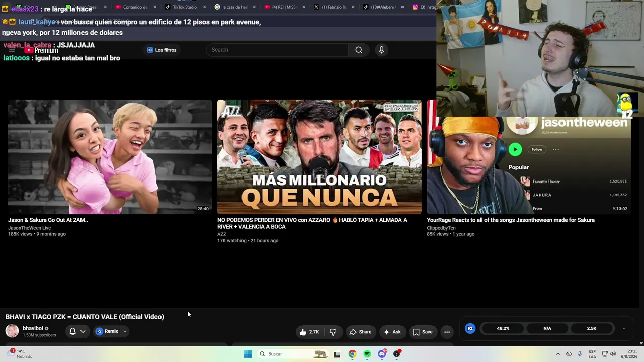Open the weather widget showing 14°C Nublado
The height and width of the screenshot is (362, 644).
coord(20,354)
